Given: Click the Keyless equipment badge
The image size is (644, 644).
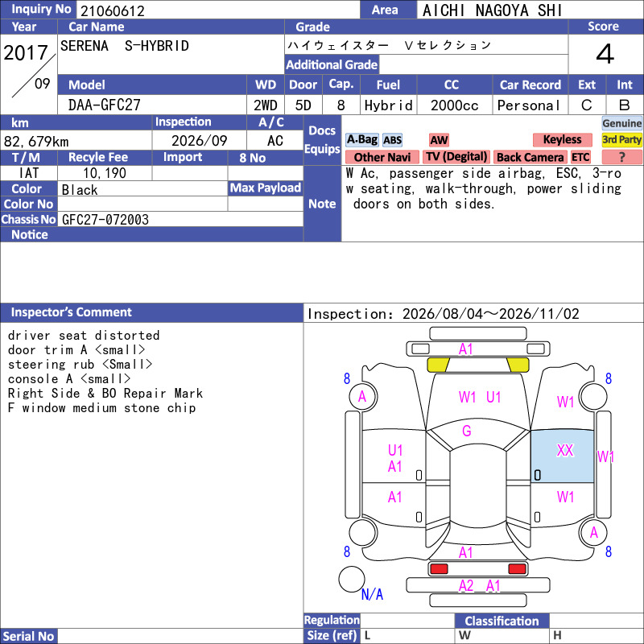Looking at the screenshot, I should click(x=562, y=140).
